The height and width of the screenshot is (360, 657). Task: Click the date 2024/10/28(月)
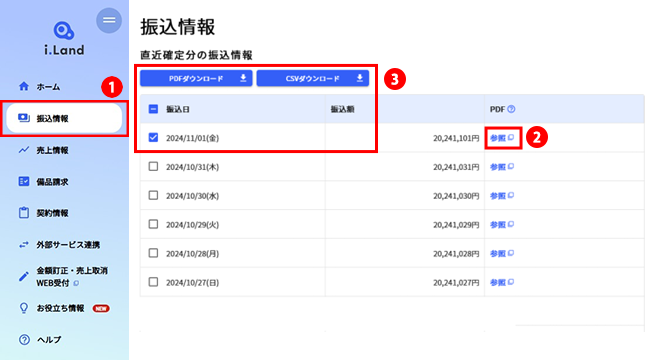tap(192, 254)
